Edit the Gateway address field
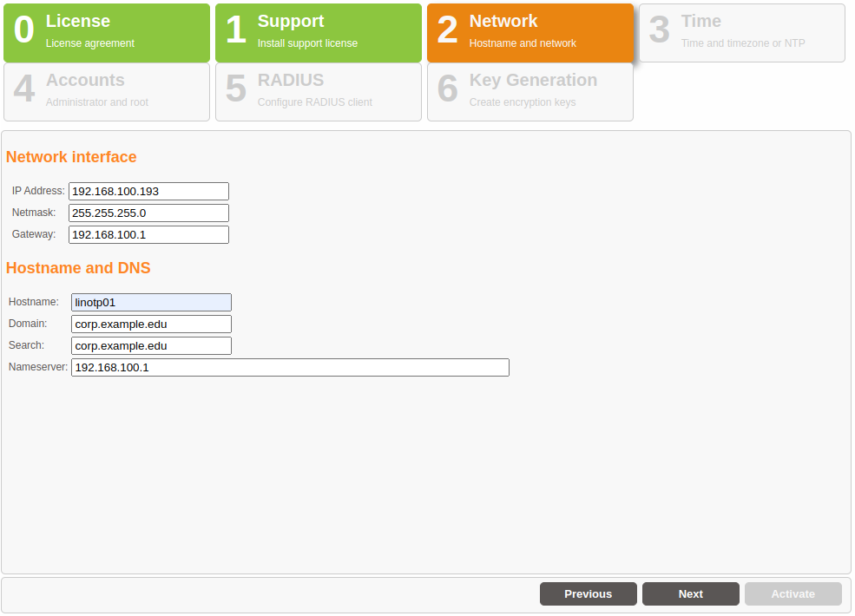Viewport: 855px width, 616px height. tap(148, 234)
